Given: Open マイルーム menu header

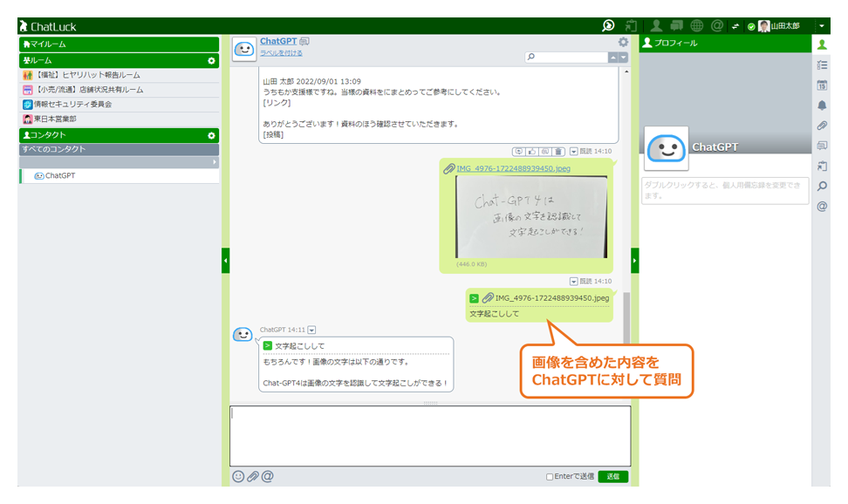Looking at the screenshot, I should [119, 44].
